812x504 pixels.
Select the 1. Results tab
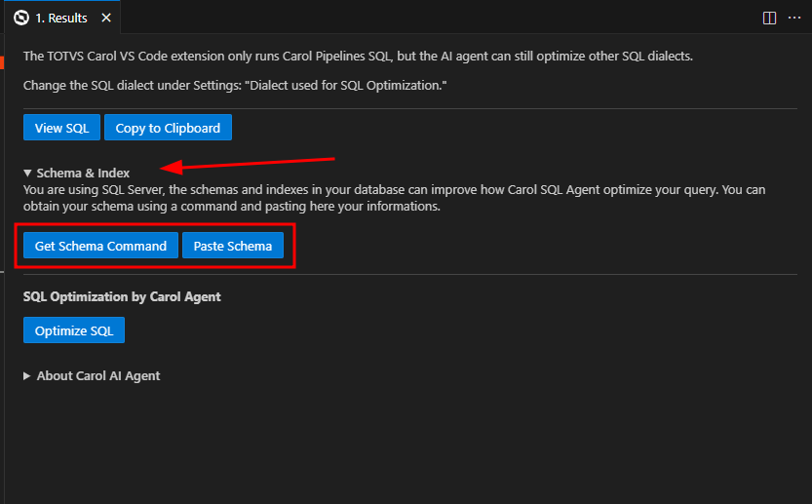61,18
